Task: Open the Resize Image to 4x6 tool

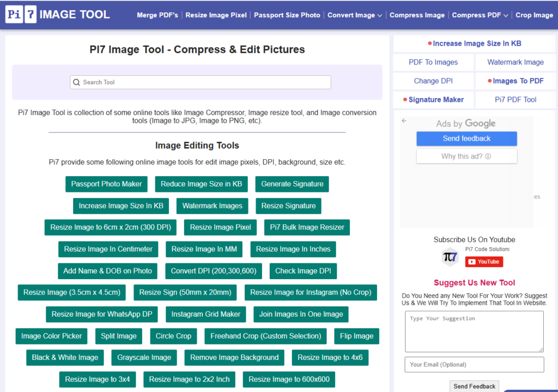Action: click(x=330, y=358)
